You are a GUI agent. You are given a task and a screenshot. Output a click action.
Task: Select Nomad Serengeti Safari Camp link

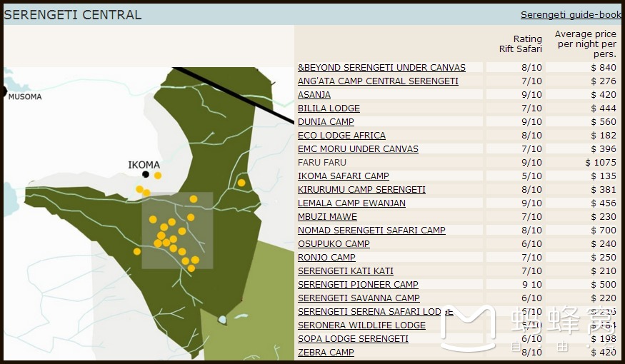coord(371,231)
